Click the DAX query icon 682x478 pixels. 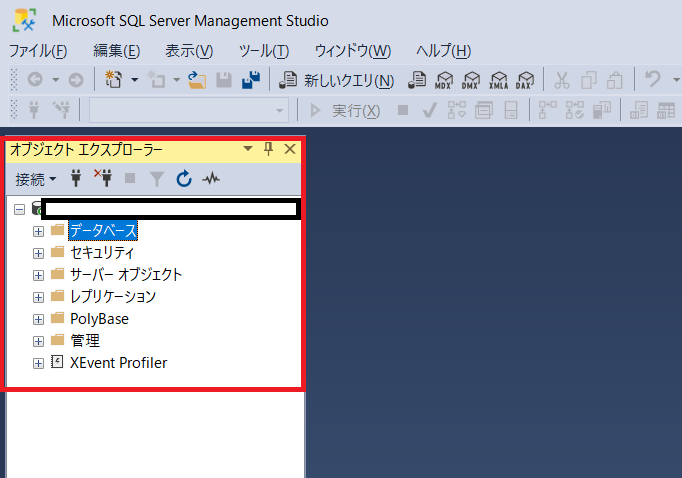525,80
